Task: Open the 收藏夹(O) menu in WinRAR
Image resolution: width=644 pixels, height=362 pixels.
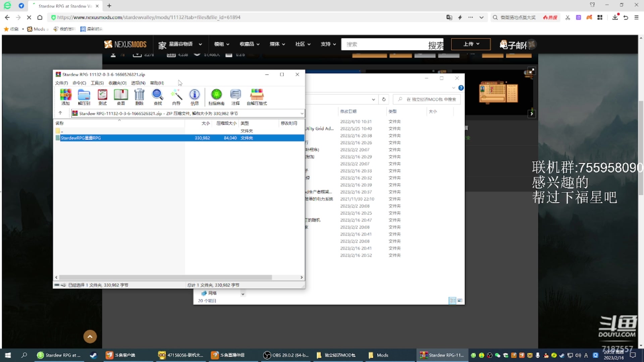Action: [117, 83]
